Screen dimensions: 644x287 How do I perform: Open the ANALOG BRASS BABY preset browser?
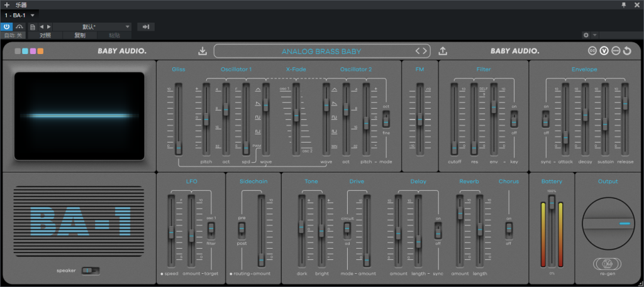pos(321,51)
